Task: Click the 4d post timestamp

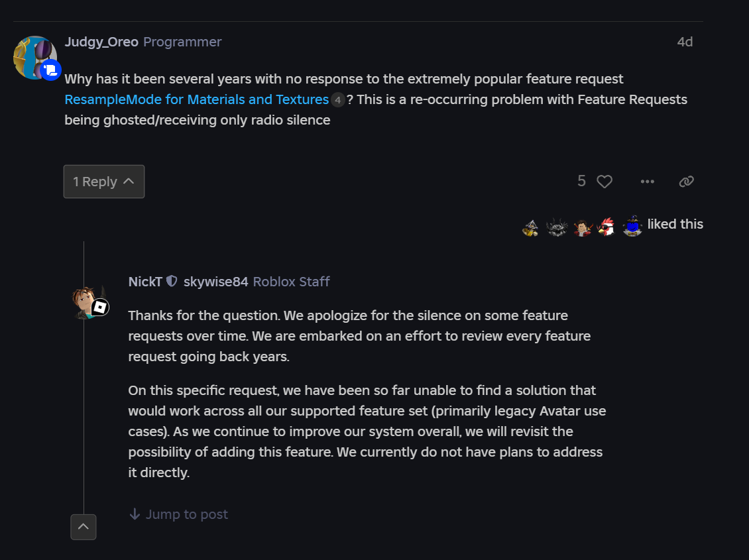Action: pyautogui.click(x=685, y=42)
